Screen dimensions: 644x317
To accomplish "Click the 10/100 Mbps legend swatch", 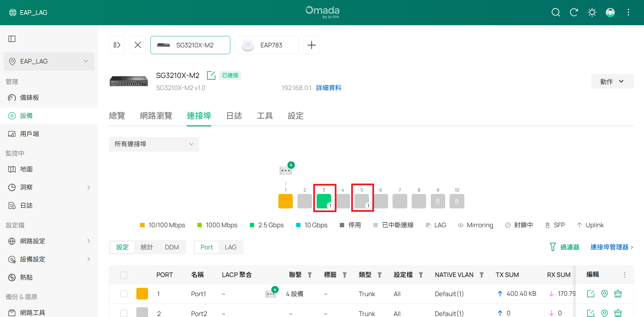I will [142, 225].
